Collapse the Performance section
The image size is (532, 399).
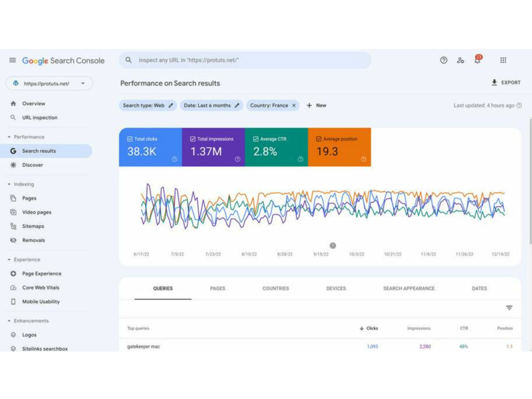point(9,137)
